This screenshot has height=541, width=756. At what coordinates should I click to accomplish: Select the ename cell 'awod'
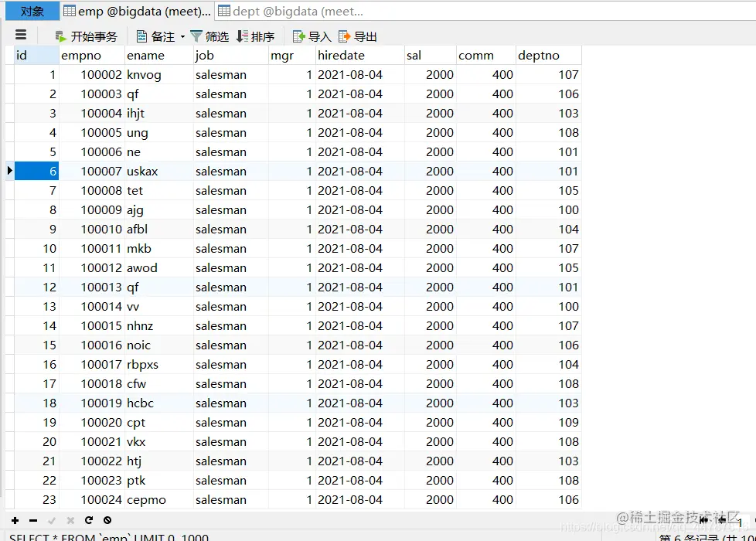click(158, 267)
